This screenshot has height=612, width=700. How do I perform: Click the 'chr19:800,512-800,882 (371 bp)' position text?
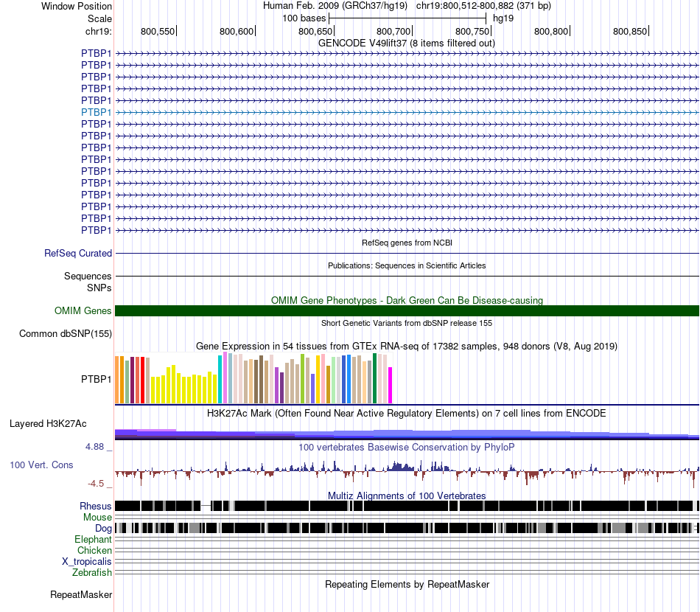[483, 6]
